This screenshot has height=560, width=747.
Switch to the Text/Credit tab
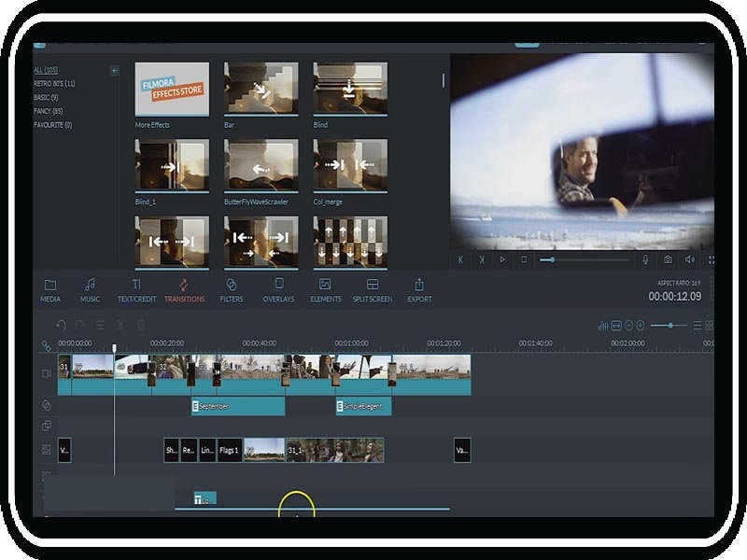[136, 291]
